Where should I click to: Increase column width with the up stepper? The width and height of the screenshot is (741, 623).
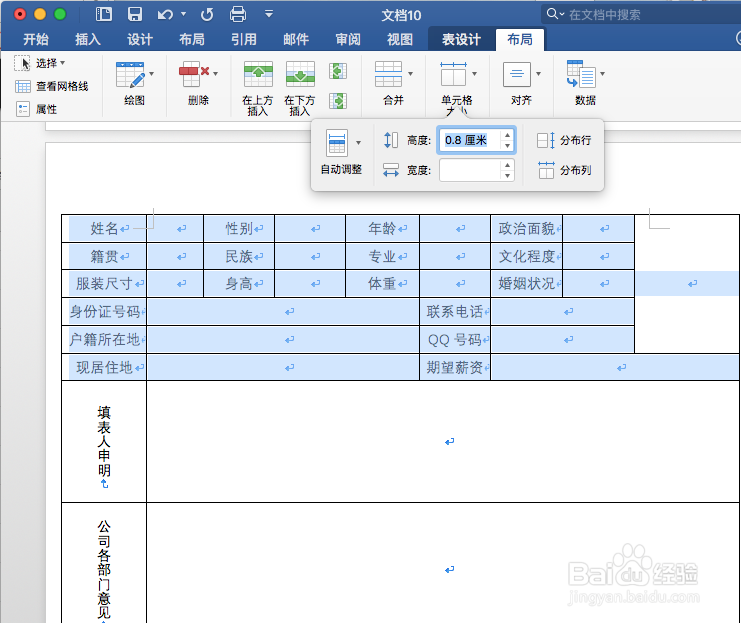pyautogui.click(x=508, y=165)
